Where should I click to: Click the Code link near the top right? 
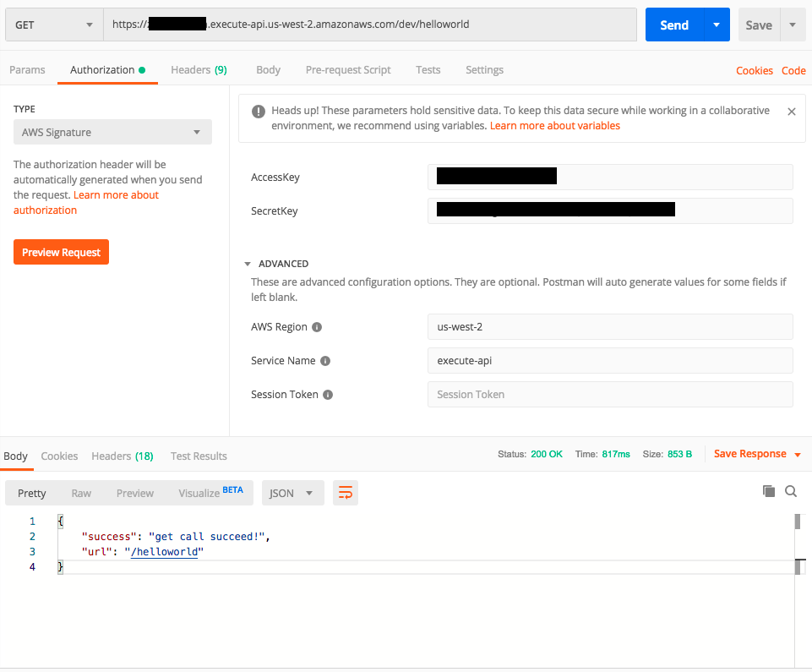(793, 70)
